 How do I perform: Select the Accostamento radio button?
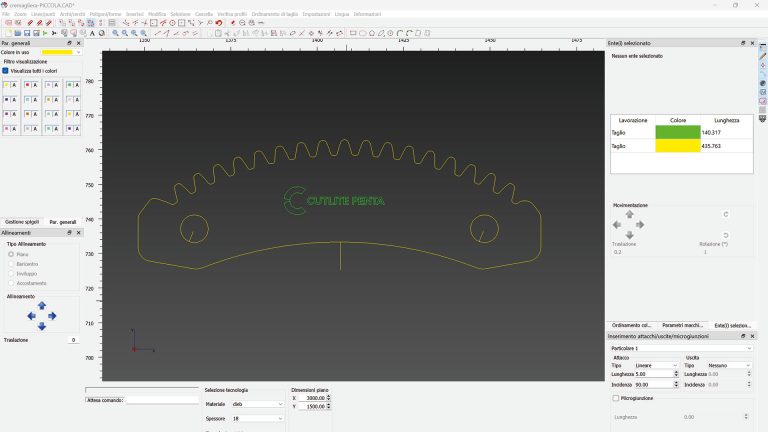(11, 283)
